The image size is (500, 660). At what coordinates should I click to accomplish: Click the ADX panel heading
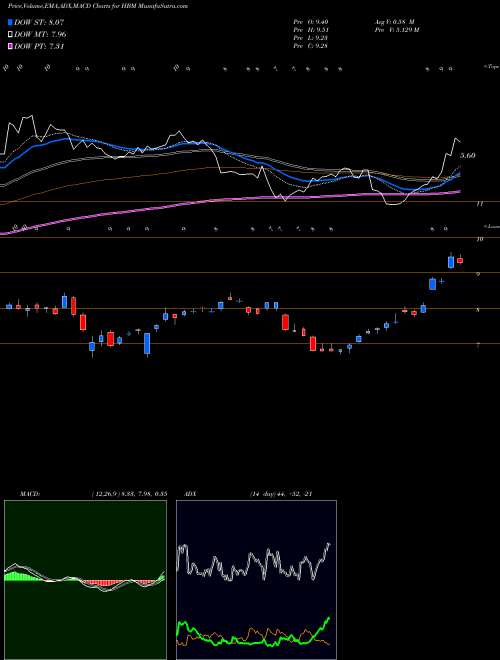tap(191, 494)
